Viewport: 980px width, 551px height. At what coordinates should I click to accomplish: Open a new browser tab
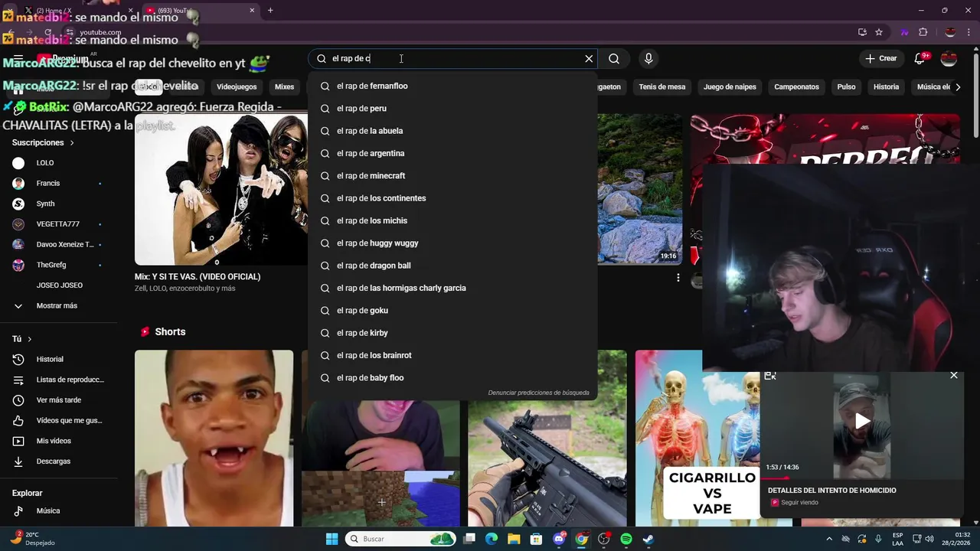pos(270,11)
